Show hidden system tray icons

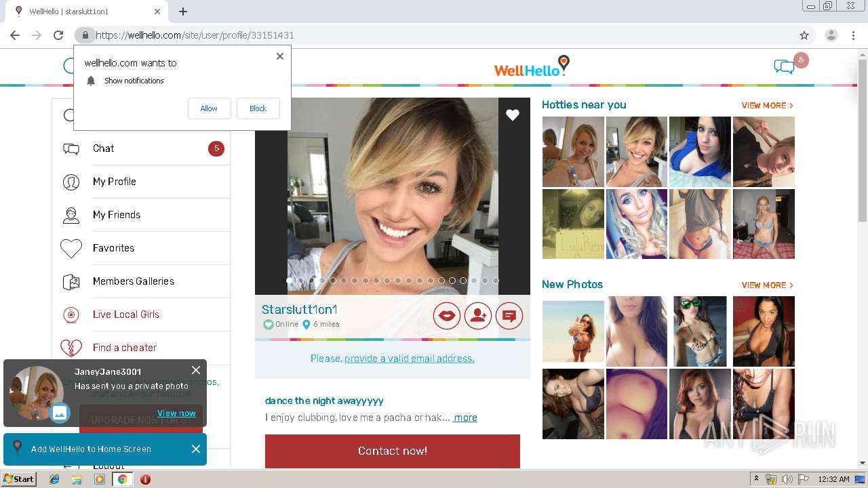[x=756, y=479]
